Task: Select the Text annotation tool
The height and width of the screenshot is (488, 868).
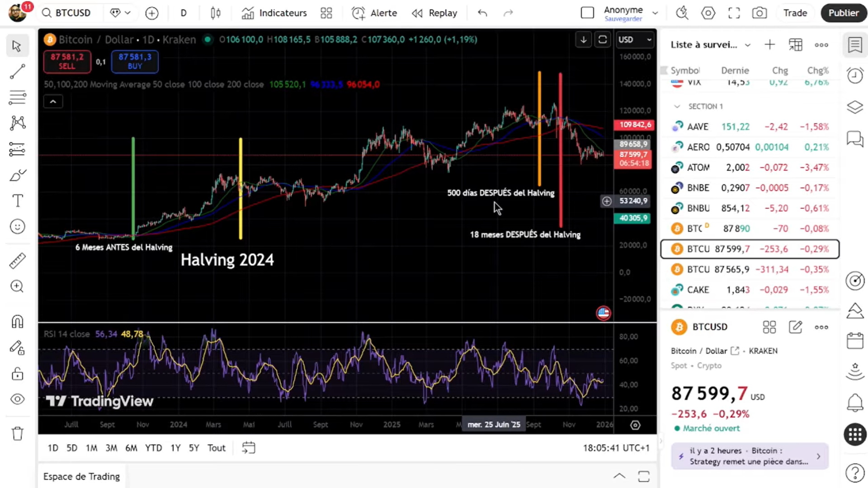Action: click(x=18, y=201)
